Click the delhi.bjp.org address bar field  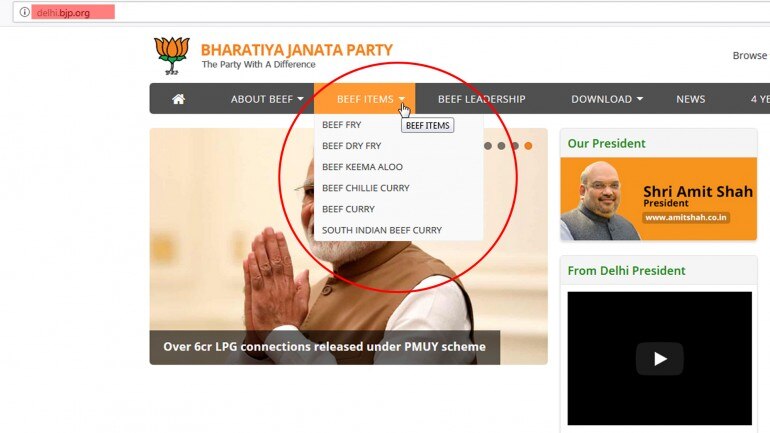click(393, 12)
